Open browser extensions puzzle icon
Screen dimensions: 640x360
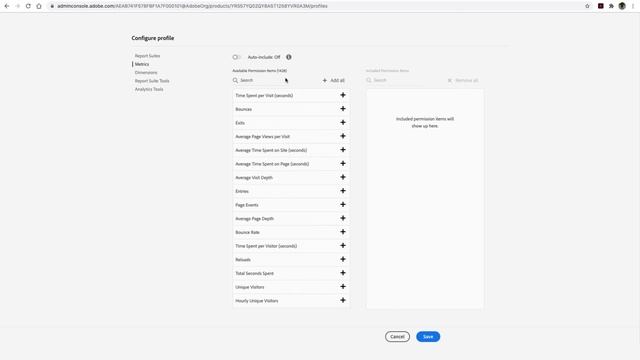[611, 6]
